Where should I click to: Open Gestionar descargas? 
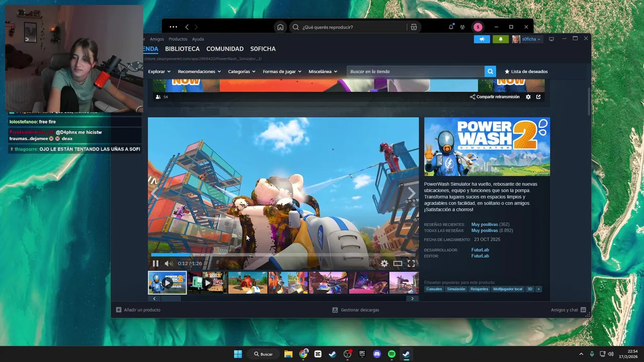click(x=356, y=310)
